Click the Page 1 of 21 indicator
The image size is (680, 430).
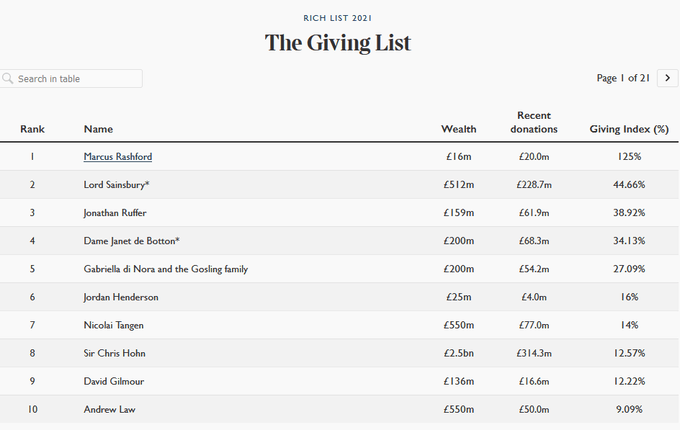(x=623, y=78)
